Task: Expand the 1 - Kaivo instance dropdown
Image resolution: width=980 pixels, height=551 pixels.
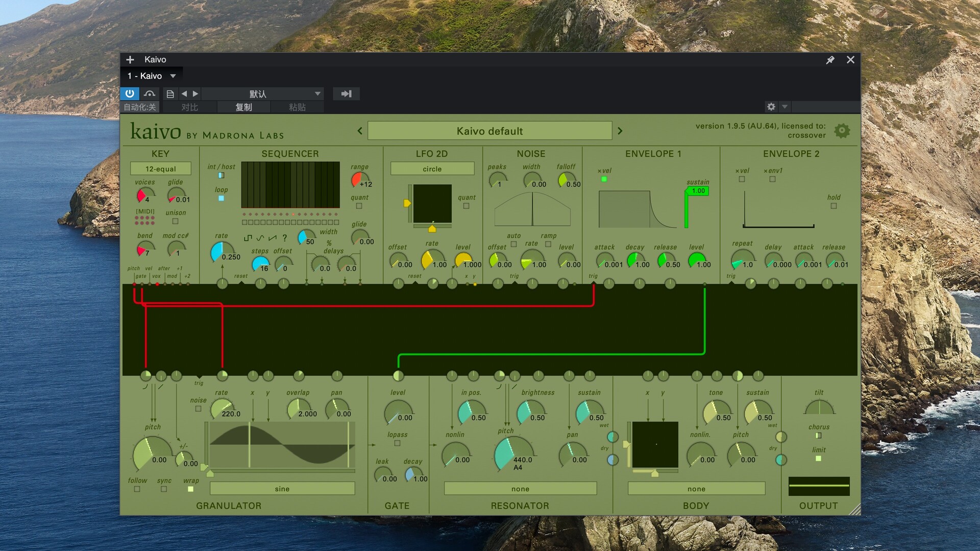Action: pyautogui.click(x=173, y=76)
